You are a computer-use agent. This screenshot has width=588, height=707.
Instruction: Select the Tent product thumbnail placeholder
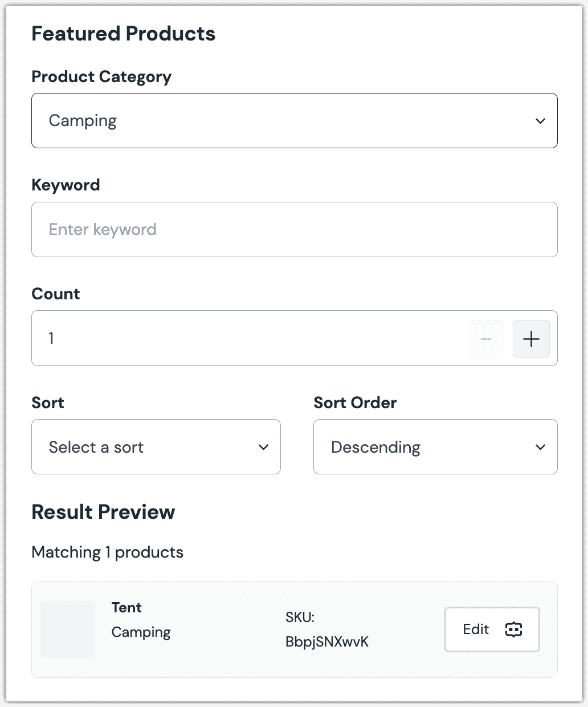point(68,629)
